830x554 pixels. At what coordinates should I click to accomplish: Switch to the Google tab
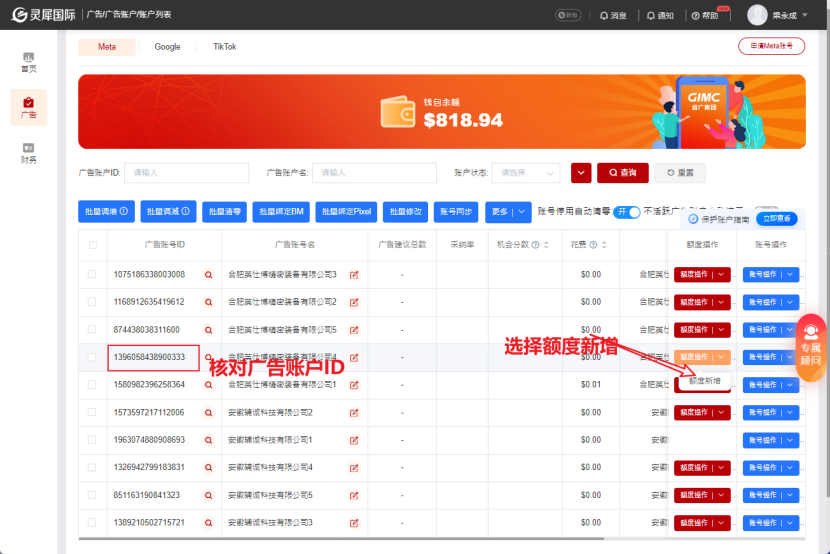pyautogui.click(x=167, y=47)
